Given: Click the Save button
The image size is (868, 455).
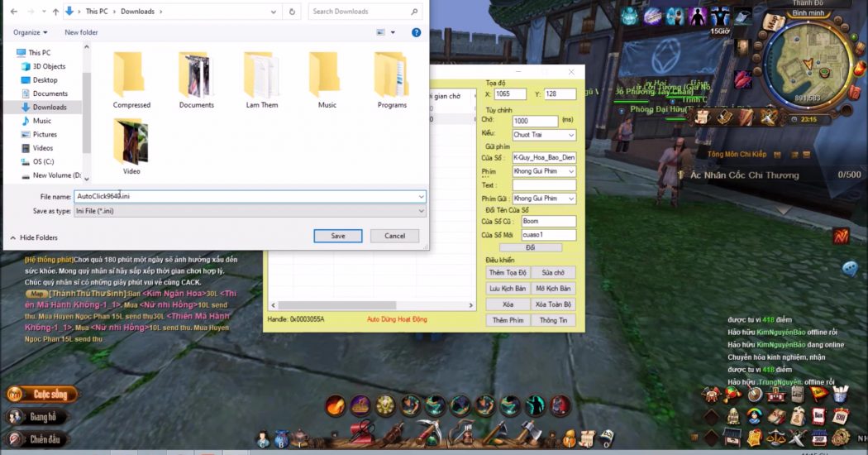Looking at the screenshot, I should click(x=337, y=236).
